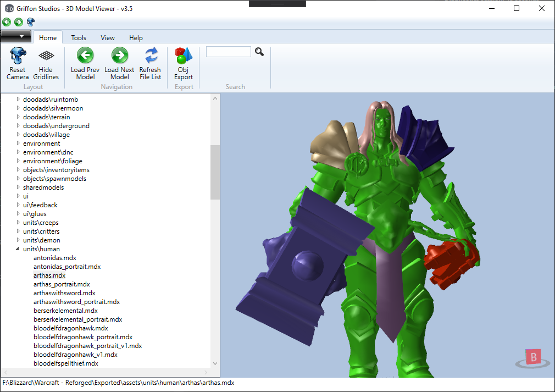Expand the doodads\underground folder
Screen dimensions: 555x392
tap(18, 126)
